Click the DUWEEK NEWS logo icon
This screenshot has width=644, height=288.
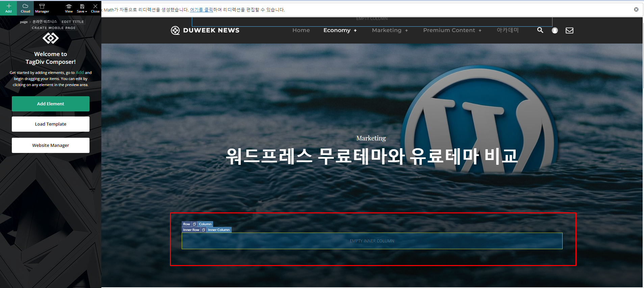click(x=175, y=30)
